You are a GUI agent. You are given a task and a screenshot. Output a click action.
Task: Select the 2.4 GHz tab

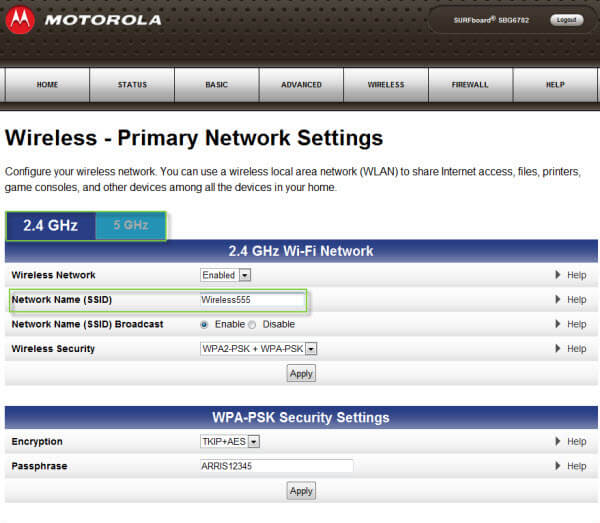(x=50, y=225)
